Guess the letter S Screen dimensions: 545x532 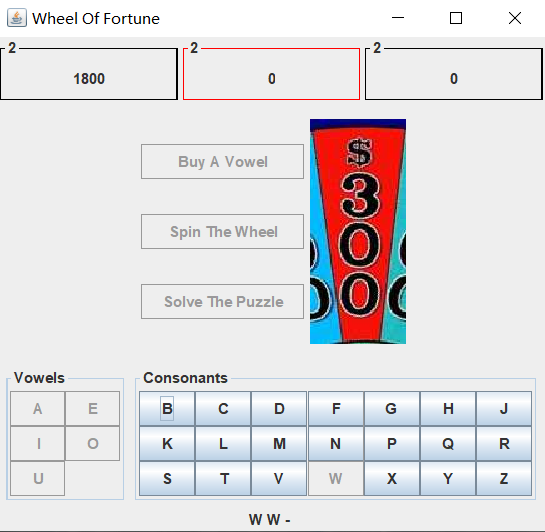(167, 478)
